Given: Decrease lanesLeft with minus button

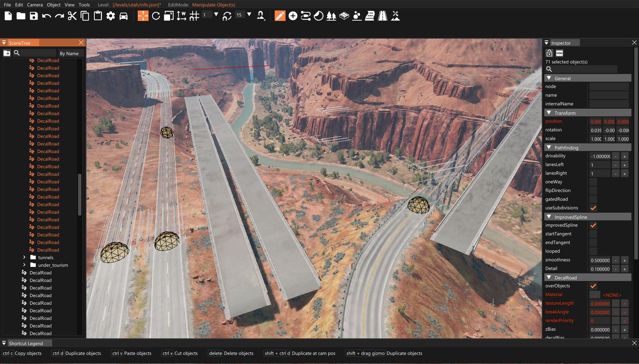Looking at the screenshot, I should 616,165.
